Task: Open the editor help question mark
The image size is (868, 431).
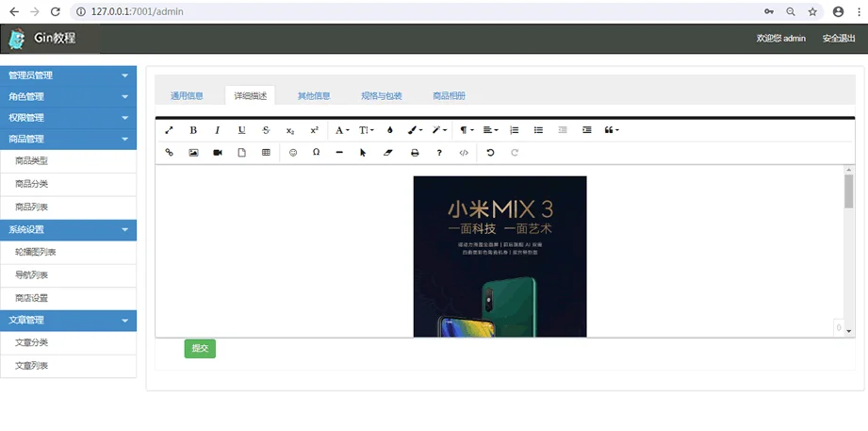Action: [439, 153]
